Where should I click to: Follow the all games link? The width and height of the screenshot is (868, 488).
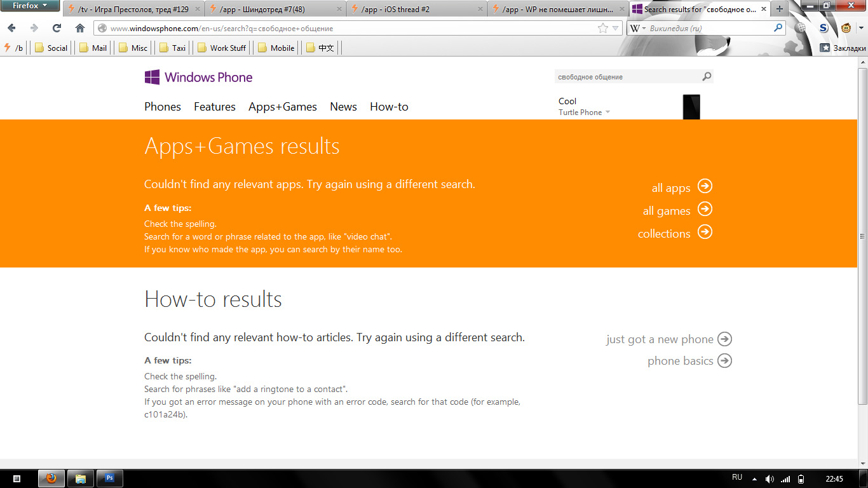click(x=667, y=211)
